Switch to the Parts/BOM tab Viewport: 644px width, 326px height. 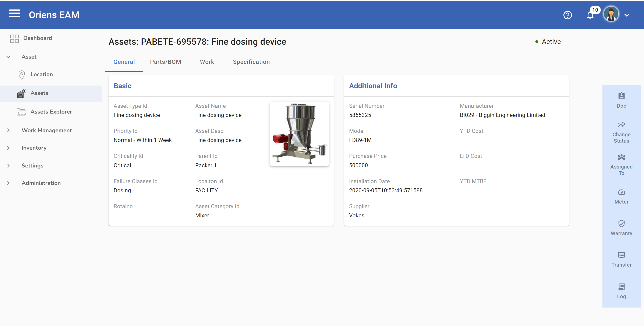[x=166, y=62]
